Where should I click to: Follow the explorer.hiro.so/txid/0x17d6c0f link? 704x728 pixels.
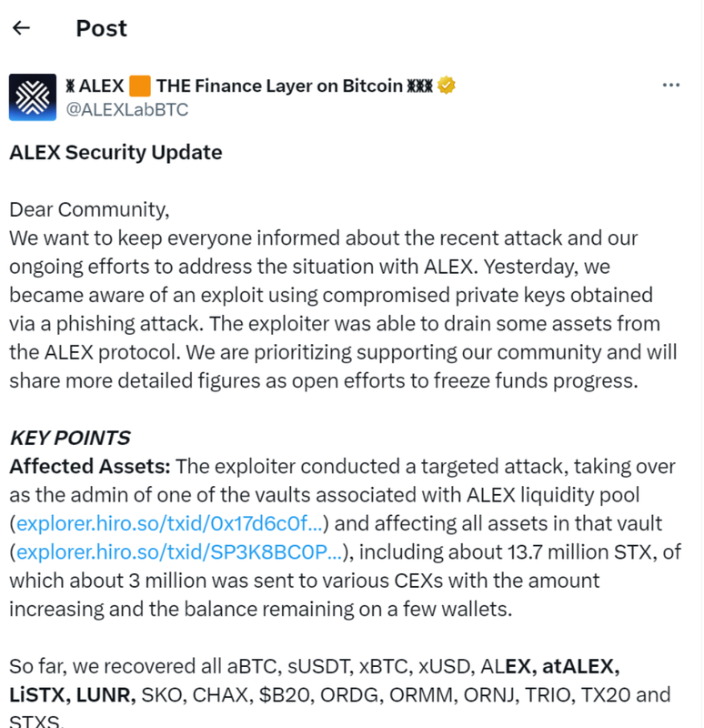pos(169,524)
